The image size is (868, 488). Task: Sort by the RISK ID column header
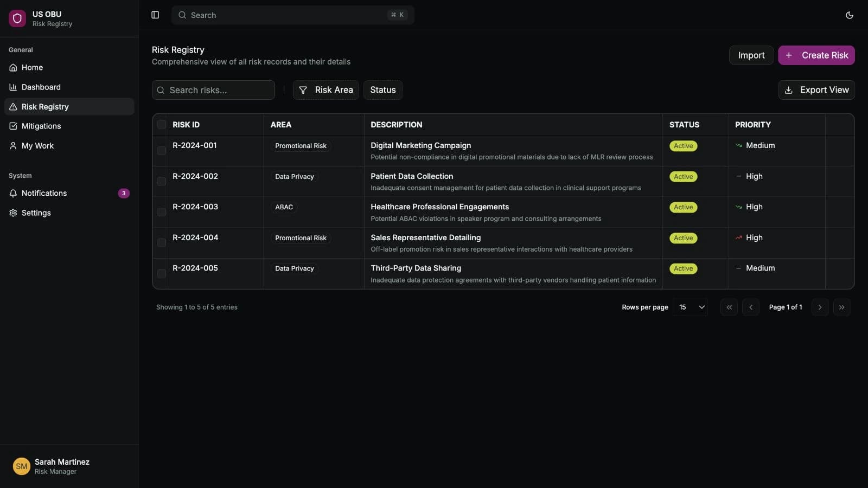(186, 125)
